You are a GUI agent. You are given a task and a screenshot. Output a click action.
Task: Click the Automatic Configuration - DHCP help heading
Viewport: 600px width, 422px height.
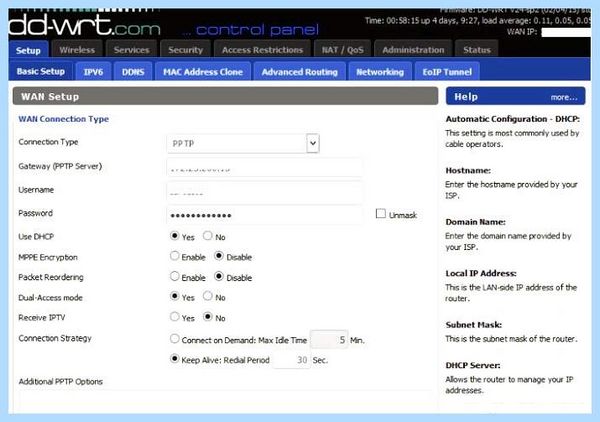click(512, 119)
